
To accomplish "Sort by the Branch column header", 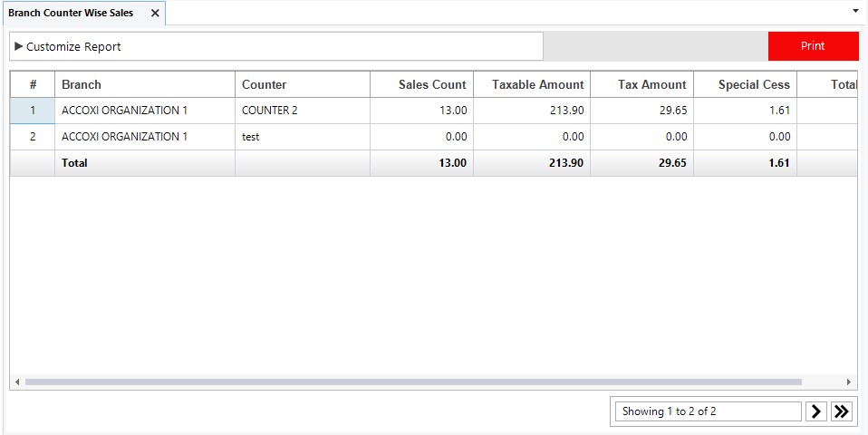I will pos(144,84).
